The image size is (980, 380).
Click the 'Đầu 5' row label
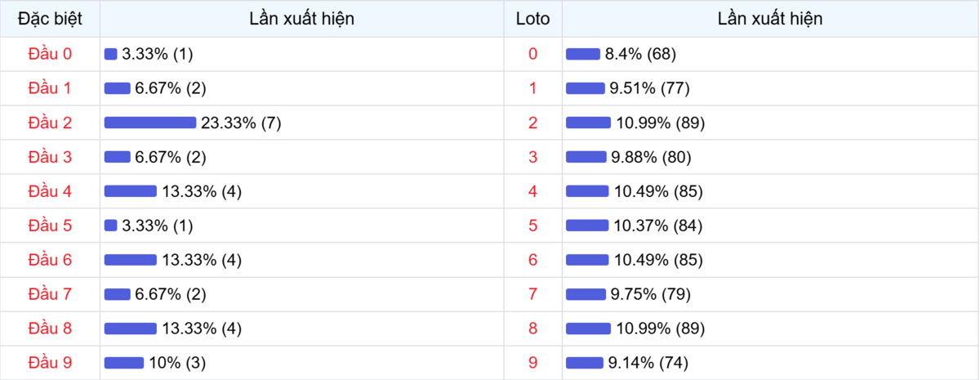pos(50,226)
